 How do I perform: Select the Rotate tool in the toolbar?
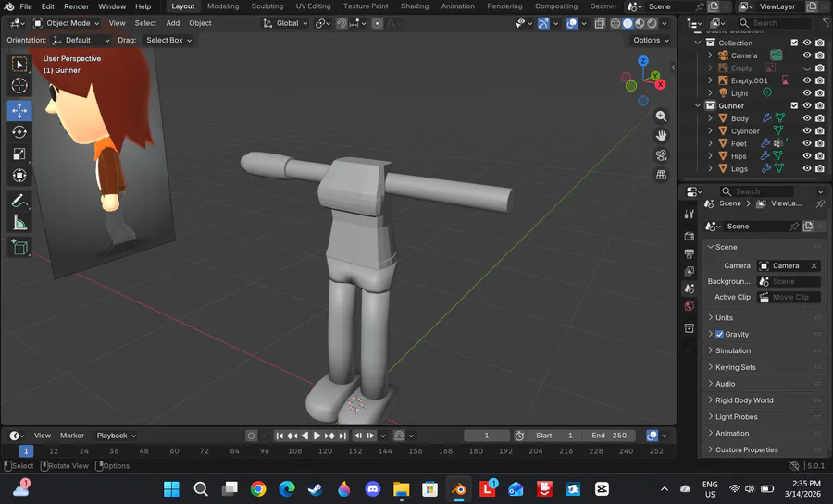point(19,132)
